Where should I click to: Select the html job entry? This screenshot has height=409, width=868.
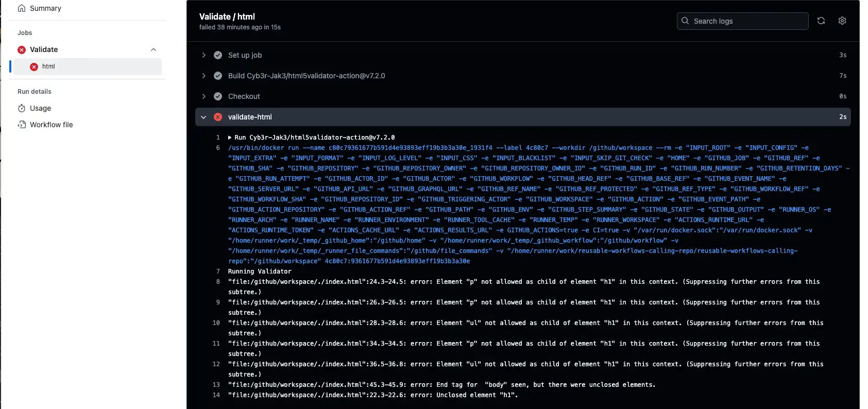pos(88,66)
